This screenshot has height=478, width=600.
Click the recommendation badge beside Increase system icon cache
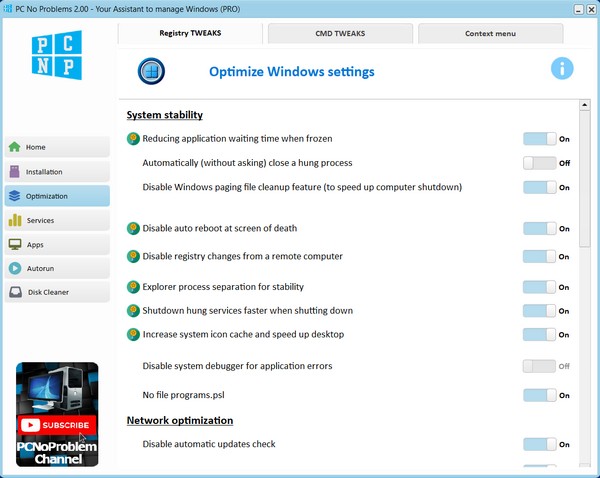133,334
